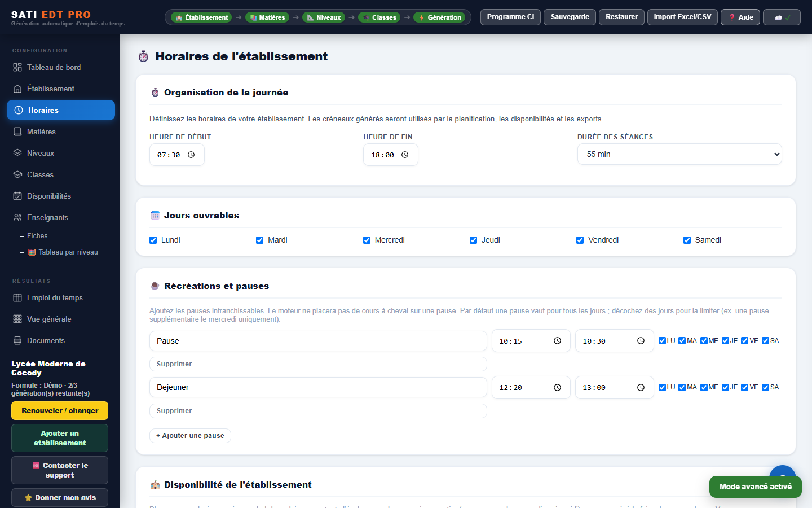Click Donner mon avis button
This screenshot has width=812, height=508.
tap(60, 498)
